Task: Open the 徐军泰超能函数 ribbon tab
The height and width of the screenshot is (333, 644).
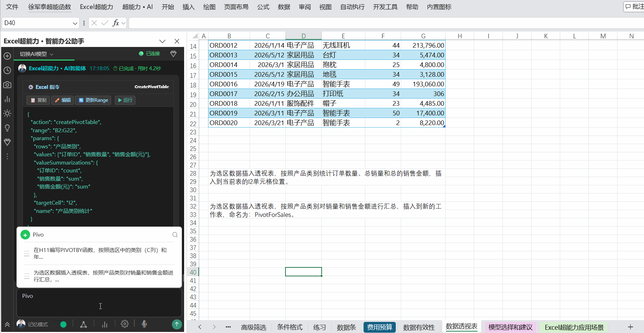Action: point(49,7)
